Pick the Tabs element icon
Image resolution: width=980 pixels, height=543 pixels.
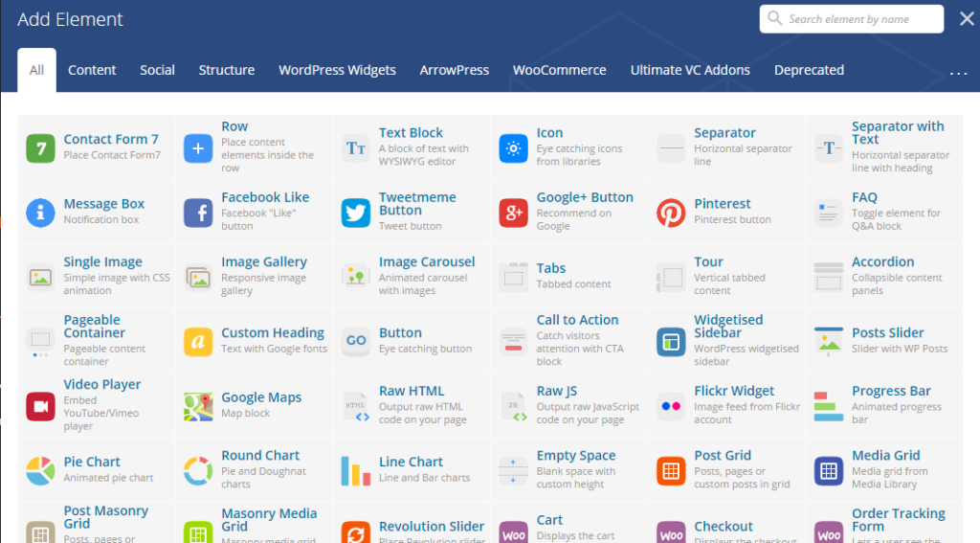point(513,277)
